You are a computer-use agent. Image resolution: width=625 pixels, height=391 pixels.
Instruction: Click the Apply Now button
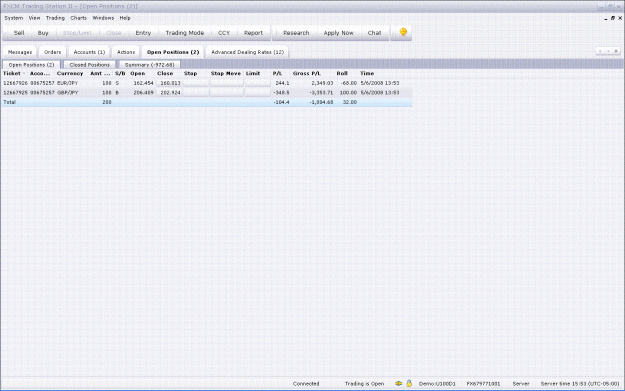coord(338,33)
